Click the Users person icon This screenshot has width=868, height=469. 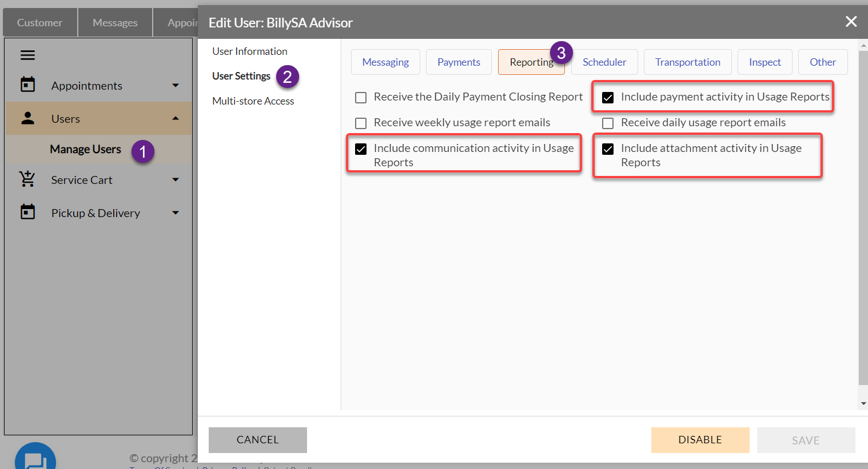27,118
